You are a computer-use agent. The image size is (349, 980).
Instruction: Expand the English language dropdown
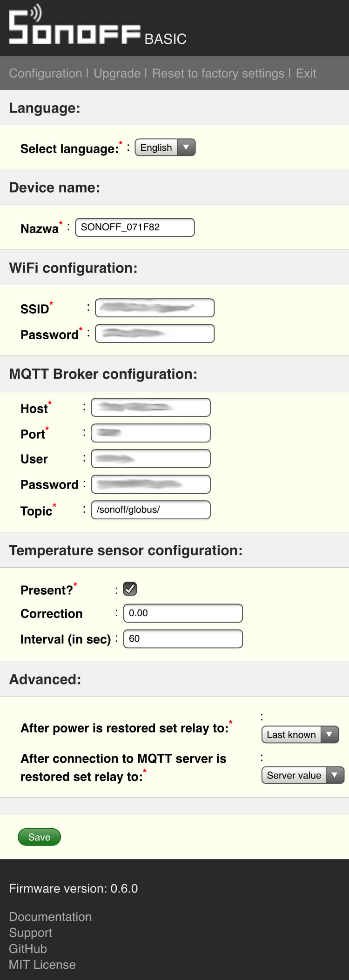(x=165, y=148)
